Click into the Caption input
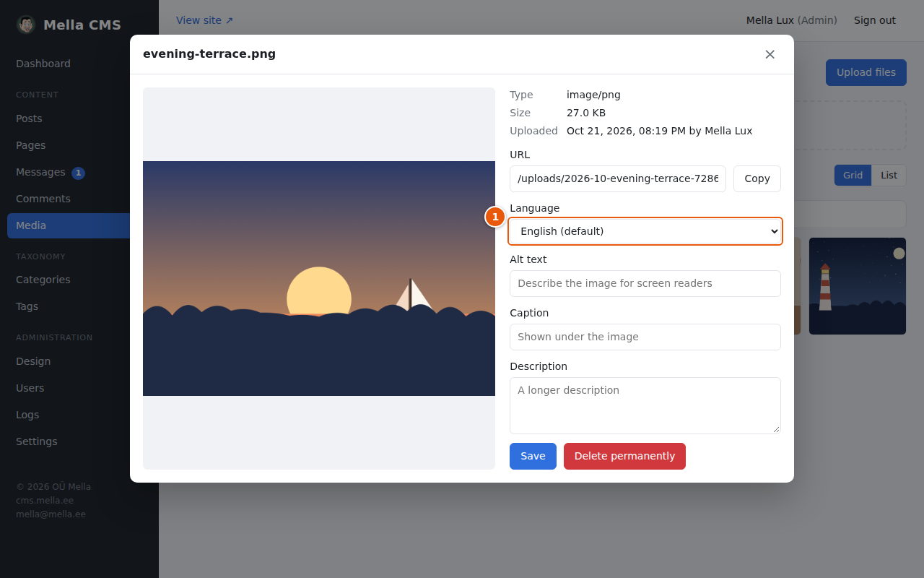Screen dimensions: 924x578 coord(645,337)
